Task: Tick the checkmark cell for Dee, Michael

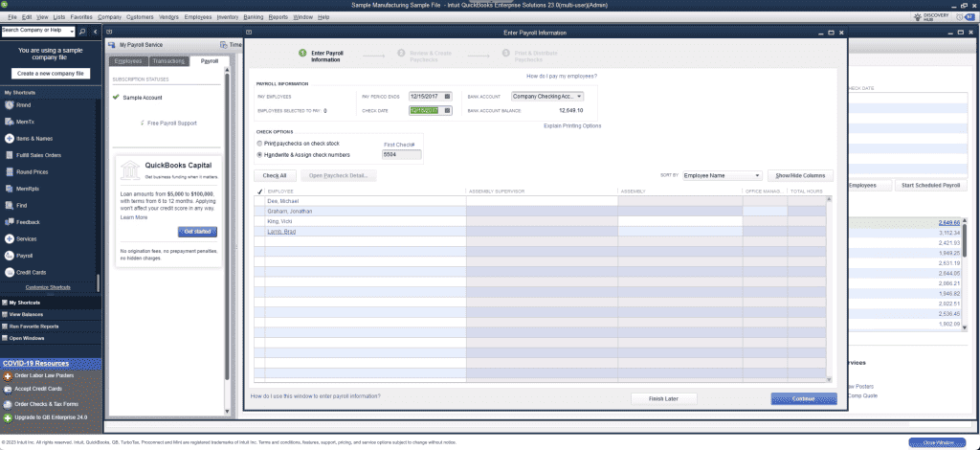Action: click(x=258, y=201)
